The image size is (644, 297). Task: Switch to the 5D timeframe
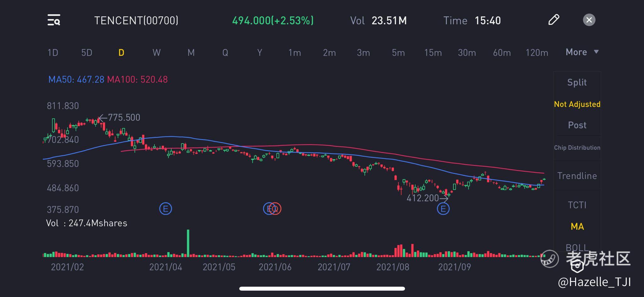[x=87, y=52]
